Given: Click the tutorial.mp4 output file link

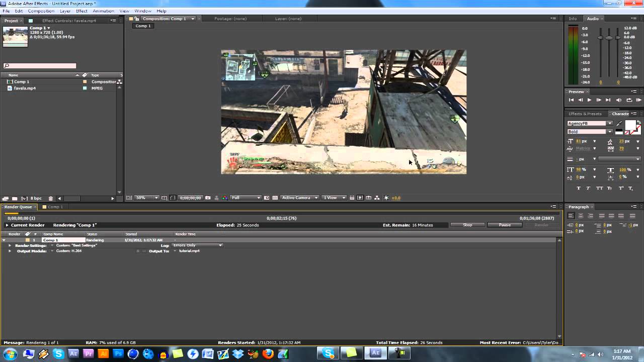Looking at the screenshot, I should click(x=189, y=251).
